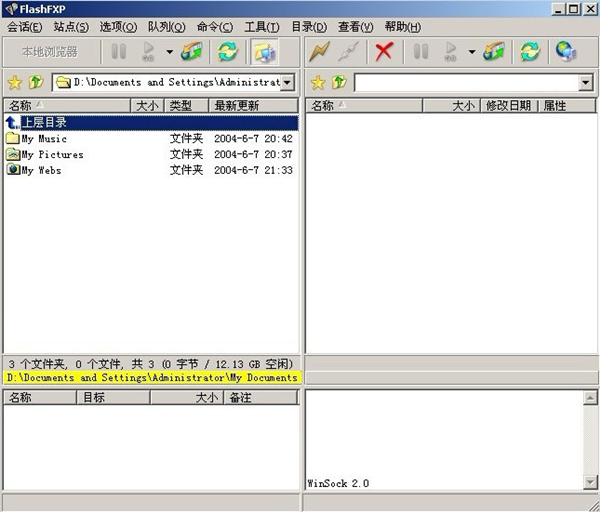Click the globe icon in the right toolbar

(x=566, y=52)
